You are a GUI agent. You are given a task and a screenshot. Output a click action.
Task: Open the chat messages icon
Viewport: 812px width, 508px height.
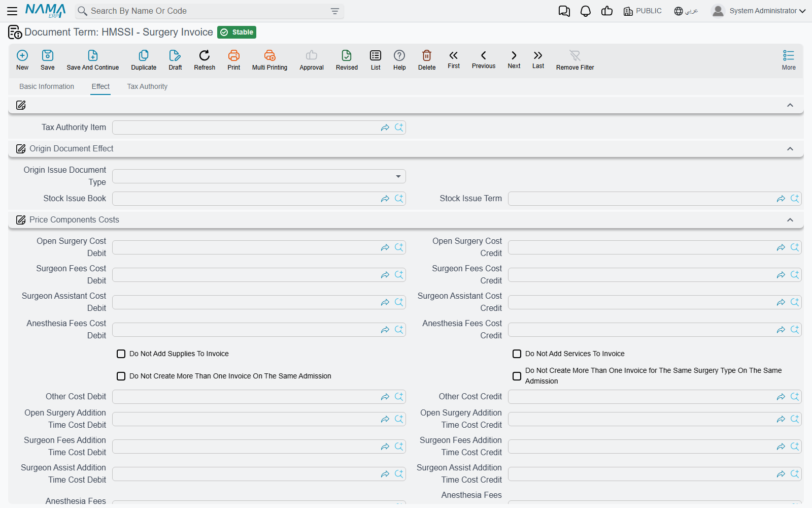pos(564,11)
